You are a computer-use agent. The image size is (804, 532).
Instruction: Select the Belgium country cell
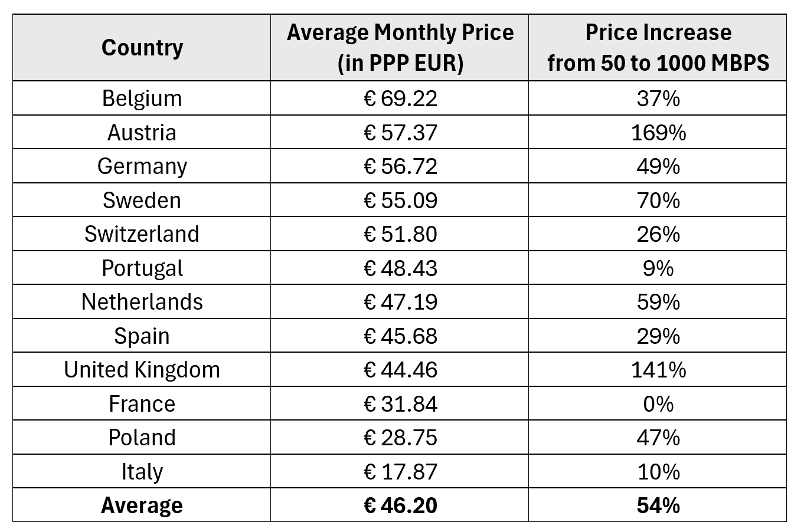(142, 98)
